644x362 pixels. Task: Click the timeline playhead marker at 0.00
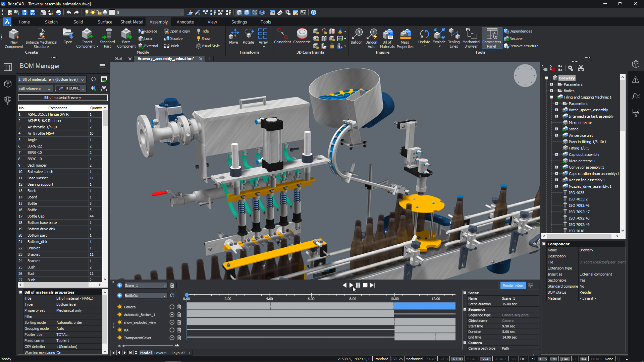(x=187, y=295)
